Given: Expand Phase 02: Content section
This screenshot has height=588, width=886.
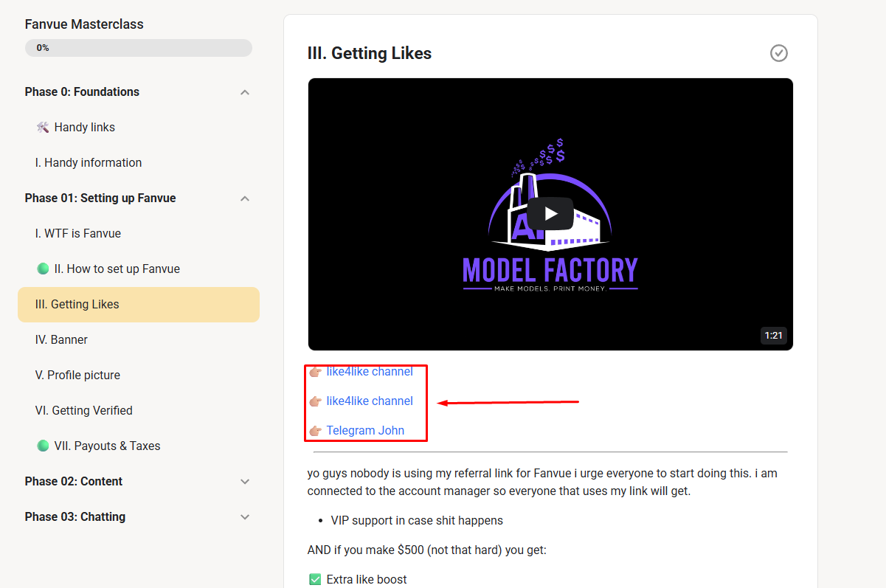Looking at the screenshot, I should [x=245, y=482].
